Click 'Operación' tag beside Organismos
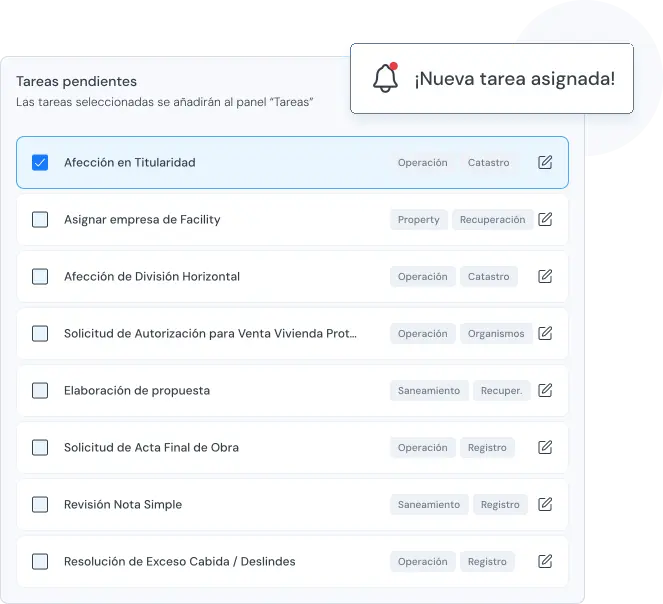The height and width of the screenshot is (604, 663). [x=422, y=334]
